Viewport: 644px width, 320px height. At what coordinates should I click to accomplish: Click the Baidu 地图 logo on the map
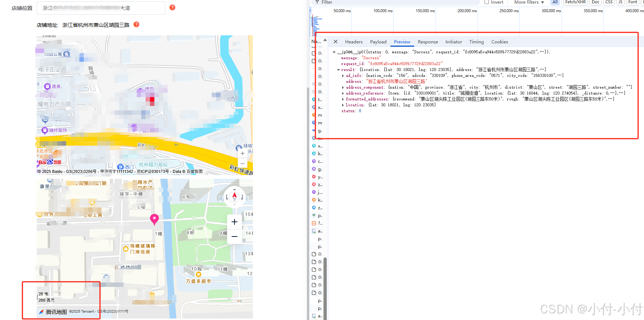click(x=49, y=162)
